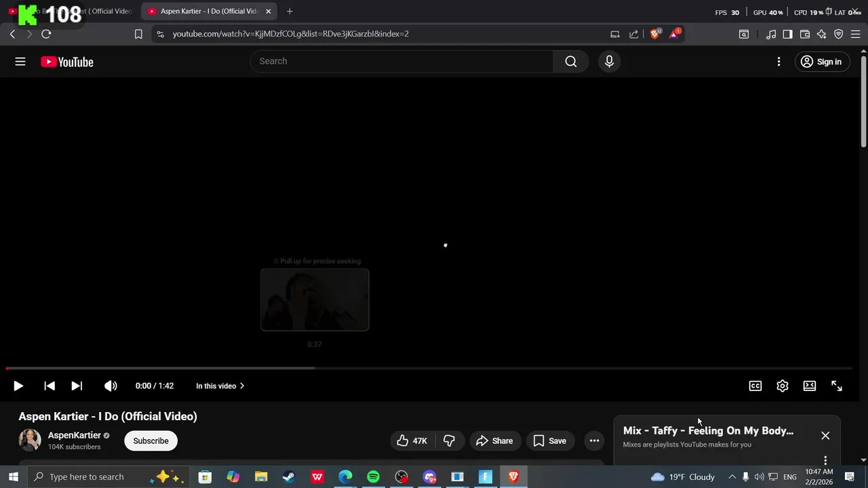Open Spotify from the taskbar

[373, 476]
